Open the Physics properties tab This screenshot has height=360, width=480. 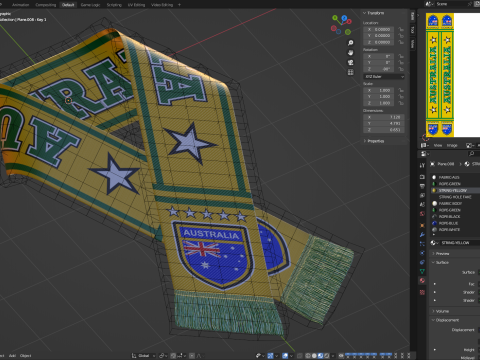pos(422,253)
